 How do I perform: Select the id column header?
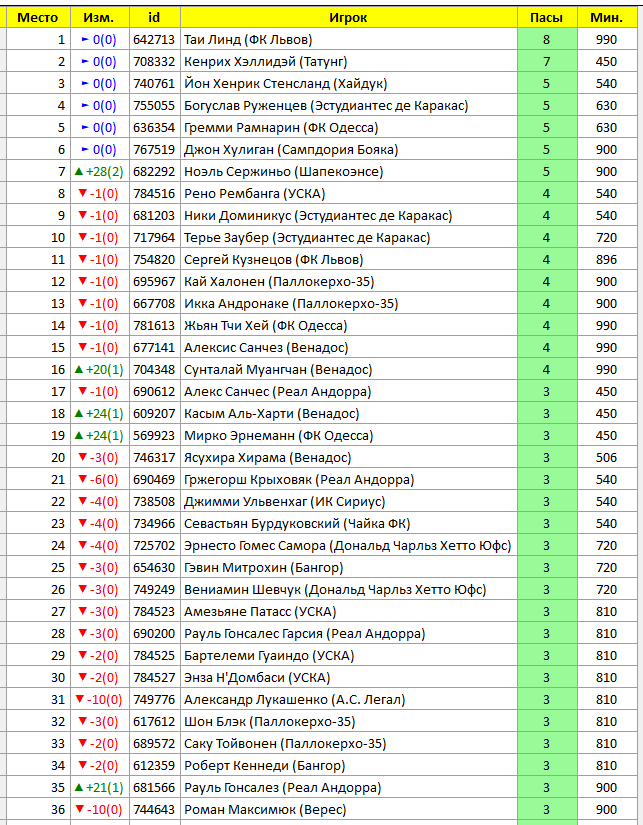click(155, 18)
